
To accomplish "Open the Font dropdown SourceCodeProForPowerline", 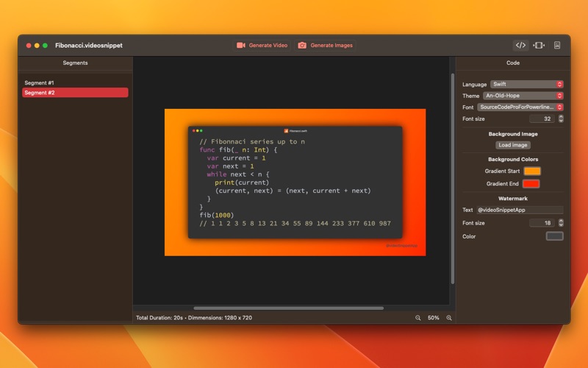I will coord(520,107).
